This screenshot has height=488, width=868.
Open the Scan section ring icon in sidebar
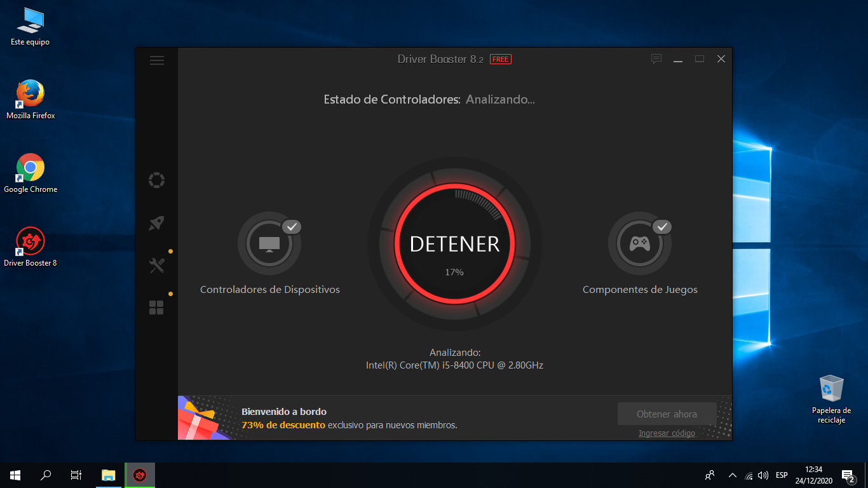tap(156, 180)
